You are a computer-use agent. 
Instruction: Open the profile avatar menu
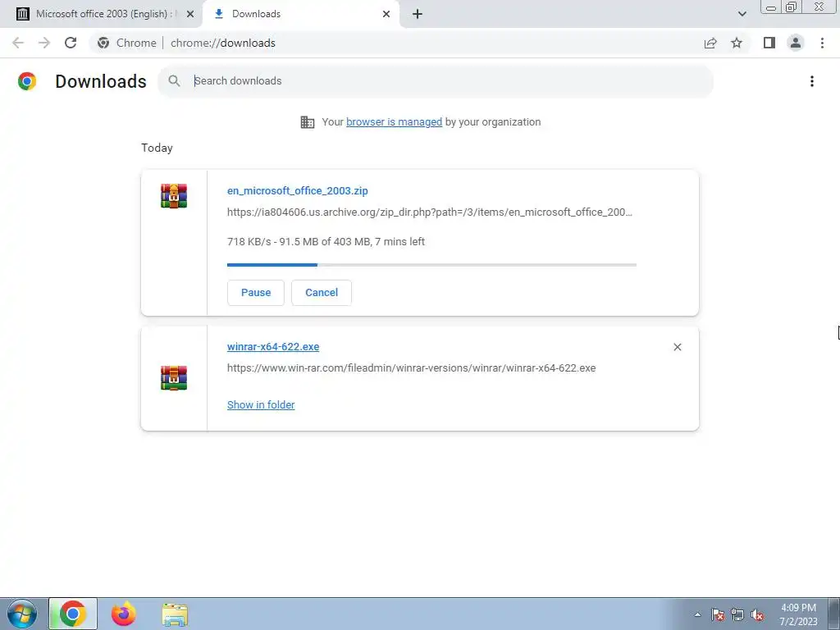(x=796, y=43)
